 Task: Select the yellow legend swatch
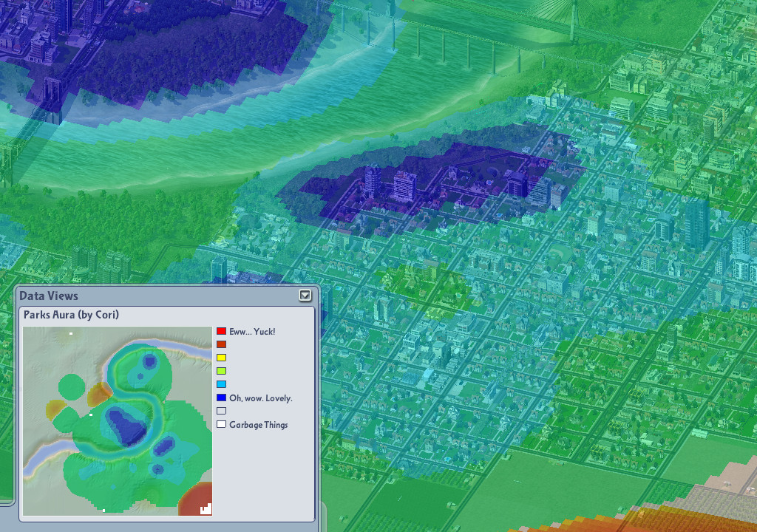coord(221,358)
